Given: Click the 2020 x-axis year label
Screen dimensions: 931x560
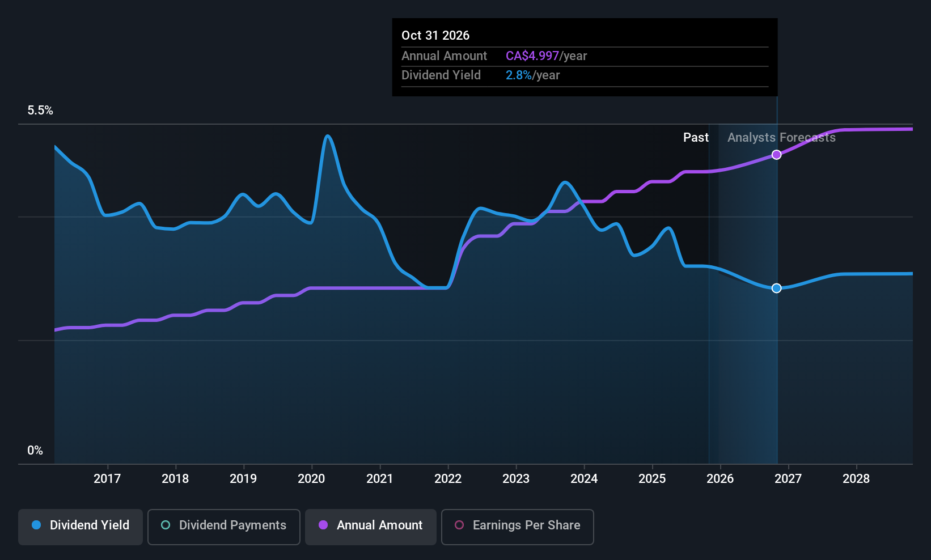Looking at the screenshot, I should [311, 479].
